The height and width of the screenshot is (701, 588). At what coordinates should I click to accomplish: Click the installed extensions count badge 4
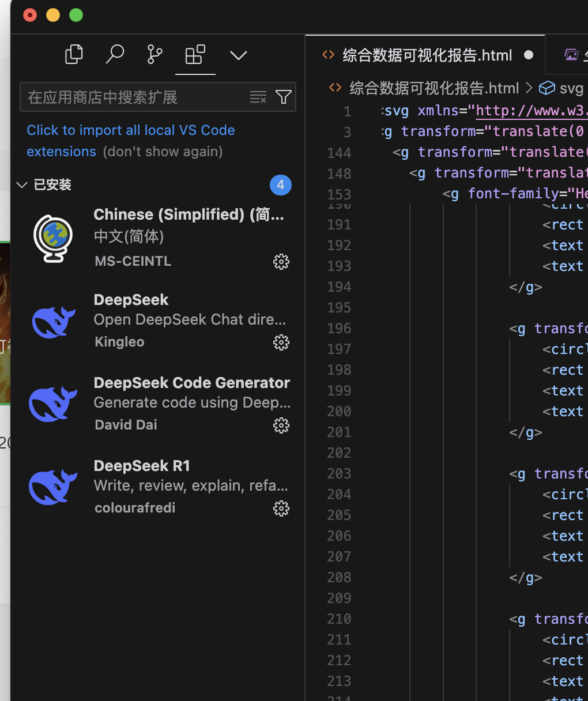coord(281,185)
